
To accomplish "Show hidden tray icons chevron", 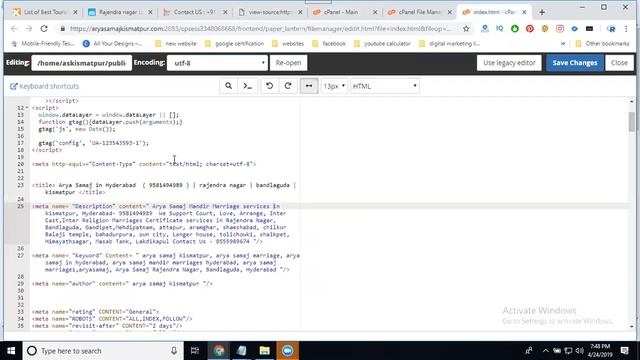I will coord(545,351).
